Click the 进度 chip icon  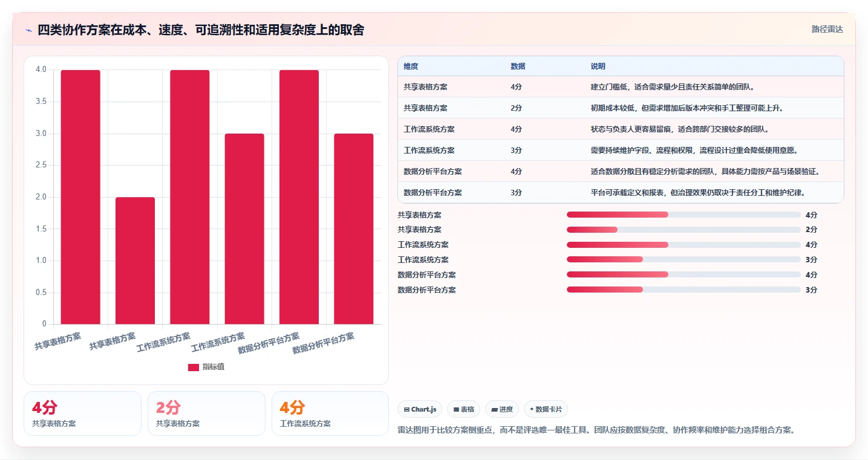pyautogui.click(x=495, y=409)
